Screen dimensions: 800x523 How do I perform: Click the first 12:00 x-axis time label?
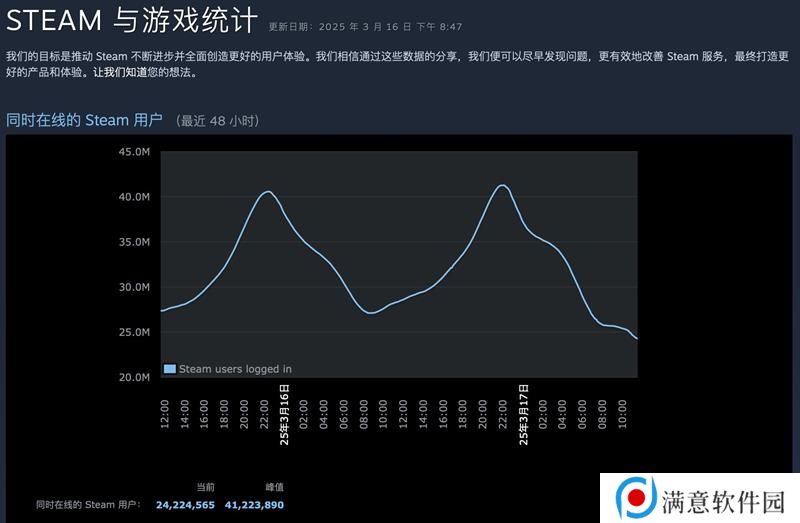pos(164,414)
